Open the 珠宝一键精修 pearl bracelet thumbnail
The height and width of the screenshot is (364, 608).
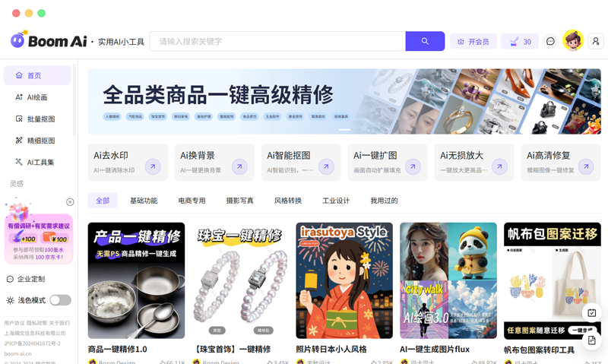[x=240, y=280]
